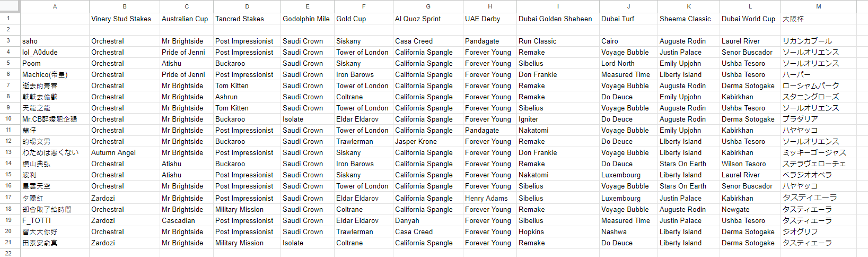Select the F_TOTTI name cell

tap(55, 220)
